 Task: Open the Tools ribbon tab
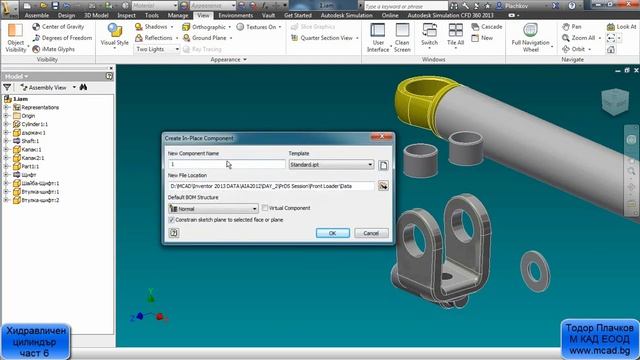(x=152, y=16)
